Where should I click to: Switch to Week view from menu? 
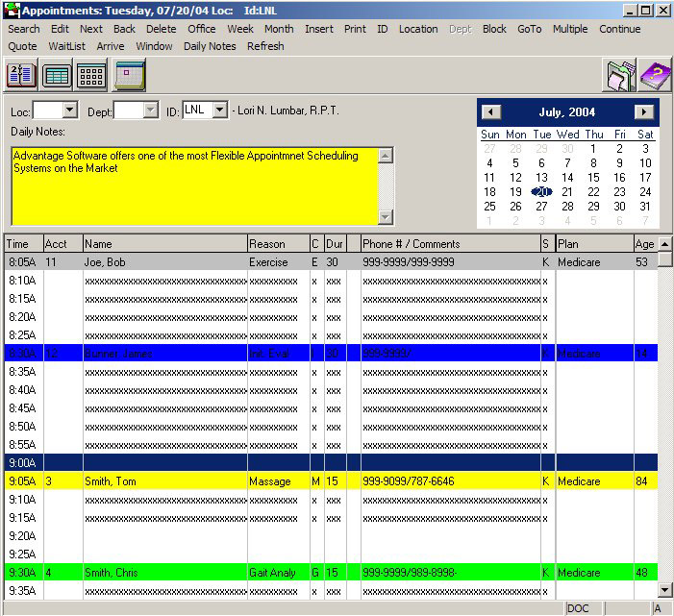tap(240, 29)
